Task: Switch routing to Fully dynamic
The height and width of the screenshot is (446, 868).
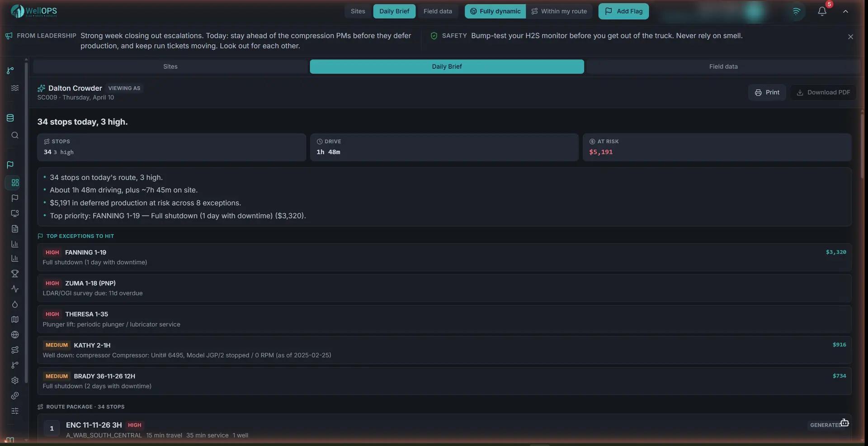Action: [495, 11]
